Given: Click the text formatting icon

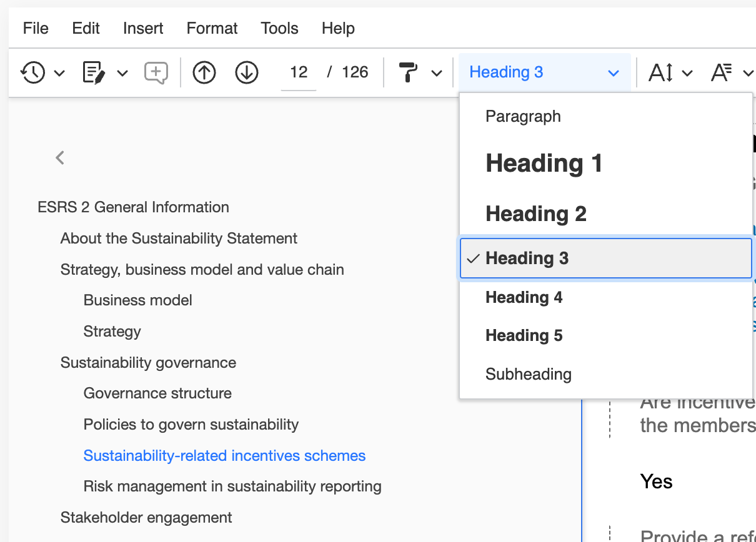Looking at the screenshot, I should 722,73.
